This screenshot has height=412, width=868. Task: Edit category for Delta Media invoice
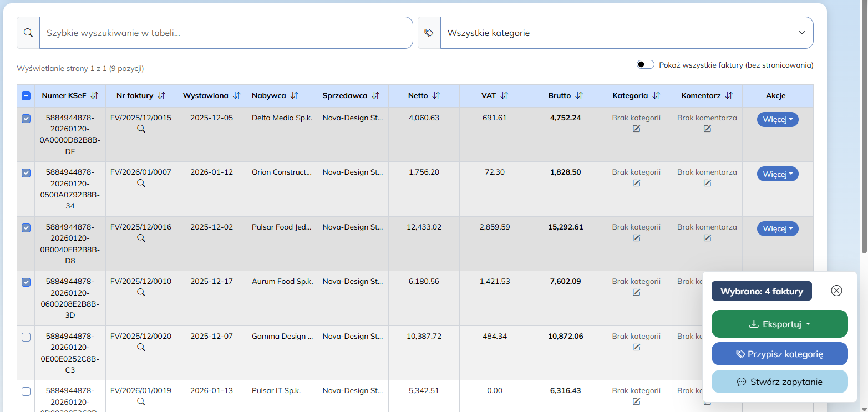pos(636,129)
